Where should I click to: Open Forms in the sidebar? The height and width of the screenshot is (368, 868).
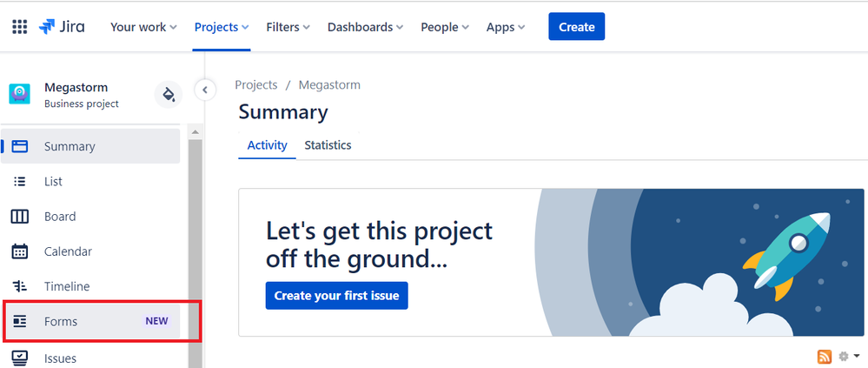90,321
